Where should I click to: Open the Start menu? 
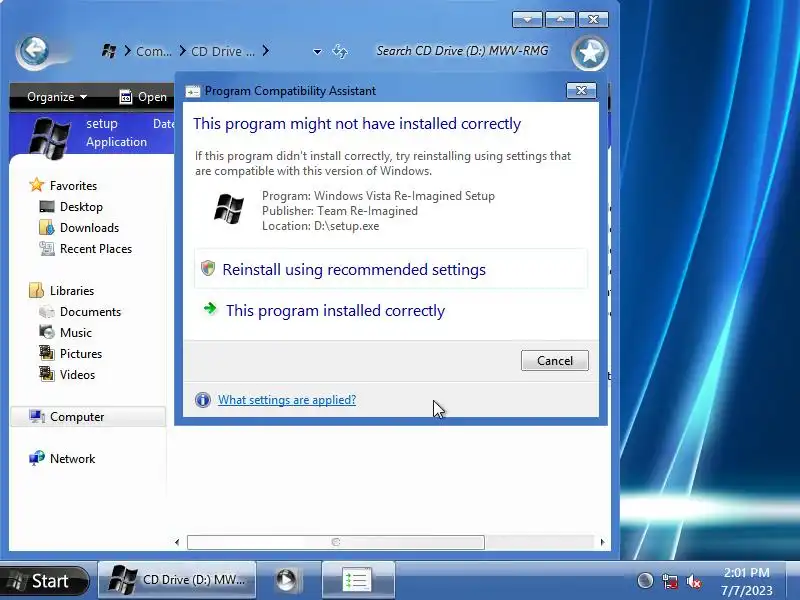click(44, 581)
